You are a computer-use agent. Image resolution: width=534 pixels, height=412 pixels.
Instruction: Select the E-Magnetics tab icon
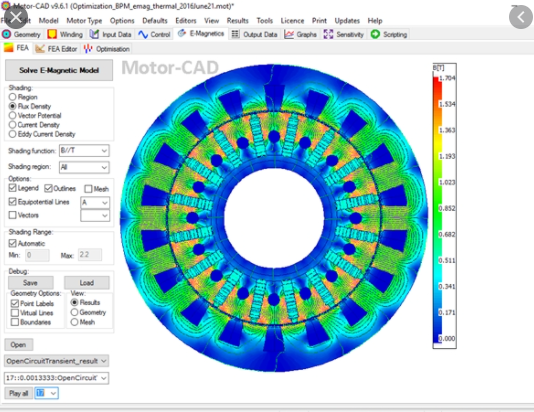[182, 33]
